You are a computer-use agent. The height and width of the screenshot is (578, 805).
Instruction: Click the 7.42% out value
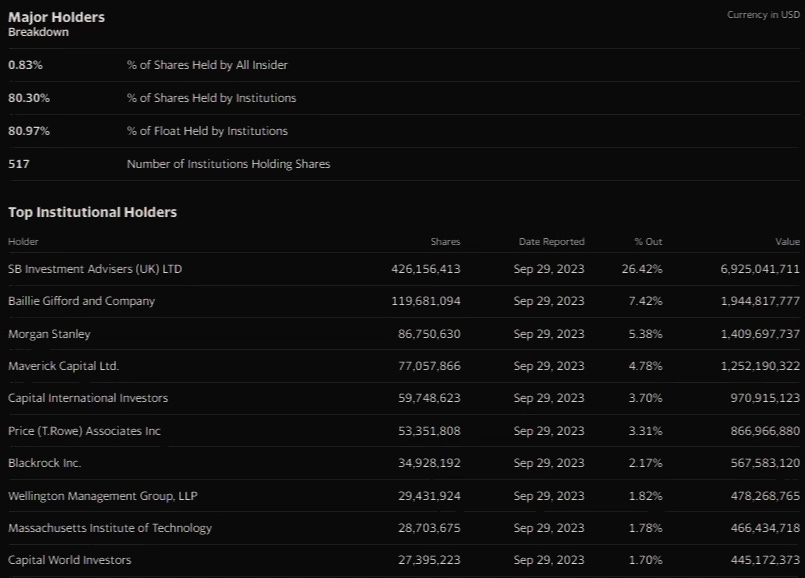(x=645, y=301)
